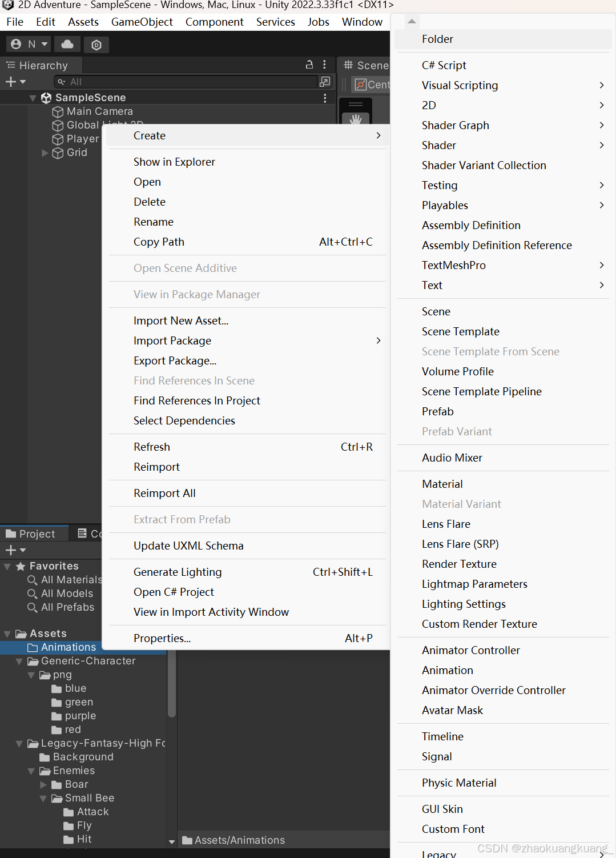Screen dimensions: 616x858
Task: Click the scroll-up arrow atop Create submenu
Action: tap(412, 21)
